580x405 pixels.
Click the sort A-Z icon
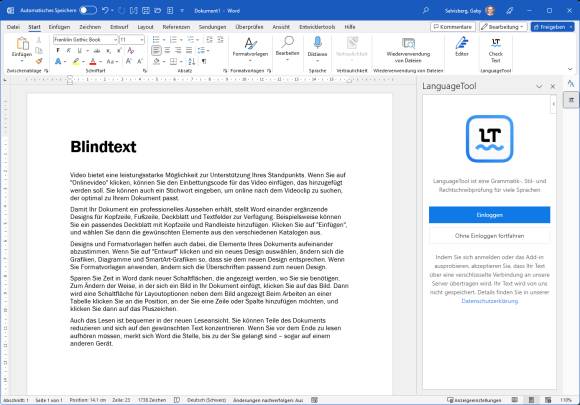pyautogui.click(x=192, y=61)
